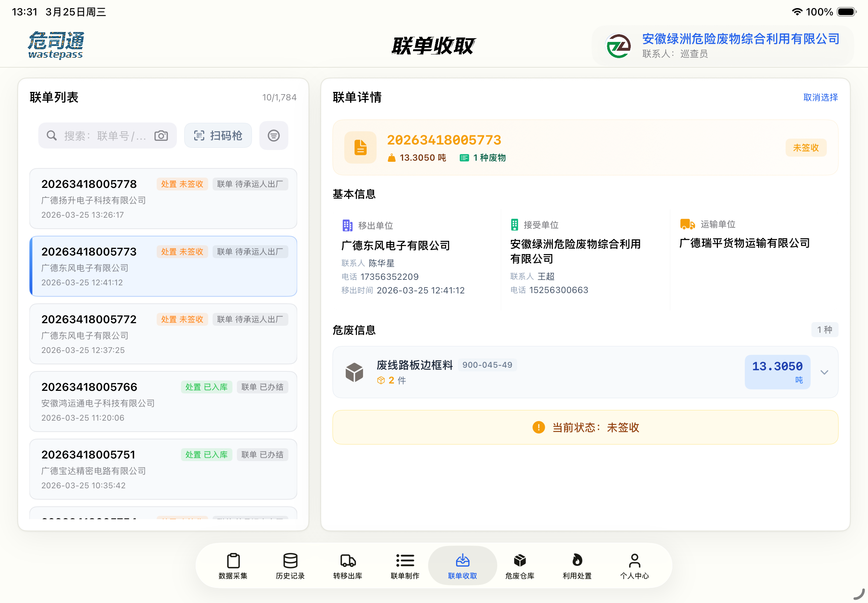The width and height of the screenshot is (868, 603).
Task: Select the 联单收取 tab
Action: click(463, 565)
